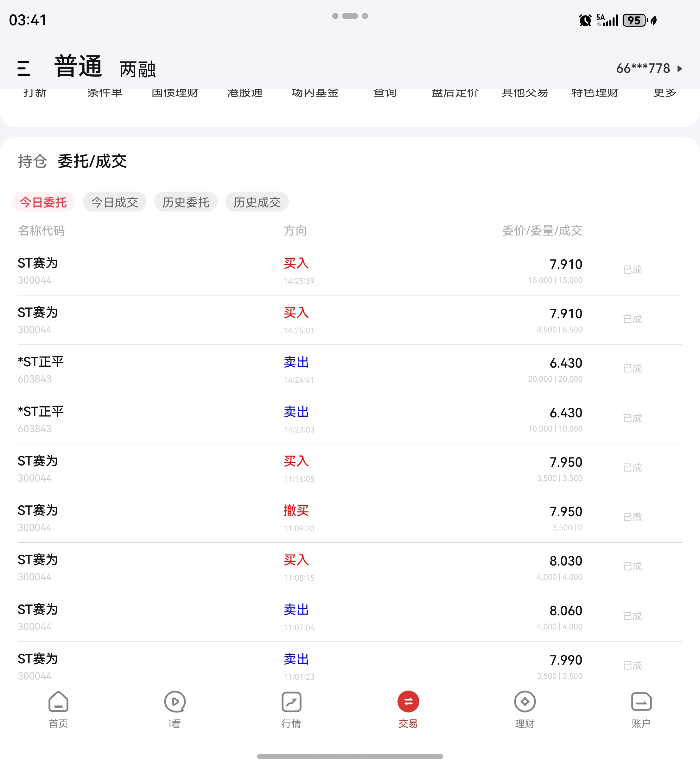This screenshot has height=765, width=700.
Task: Tap the red 交易 trade icon
Action: click(408, 702)
